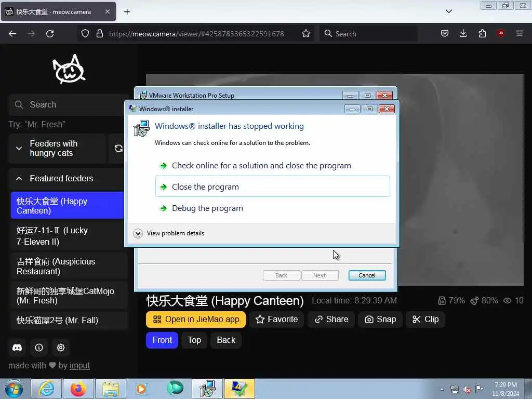Open the downloads arrow icon
This screenshot has height=399, width=532.
tap(463, 33)
